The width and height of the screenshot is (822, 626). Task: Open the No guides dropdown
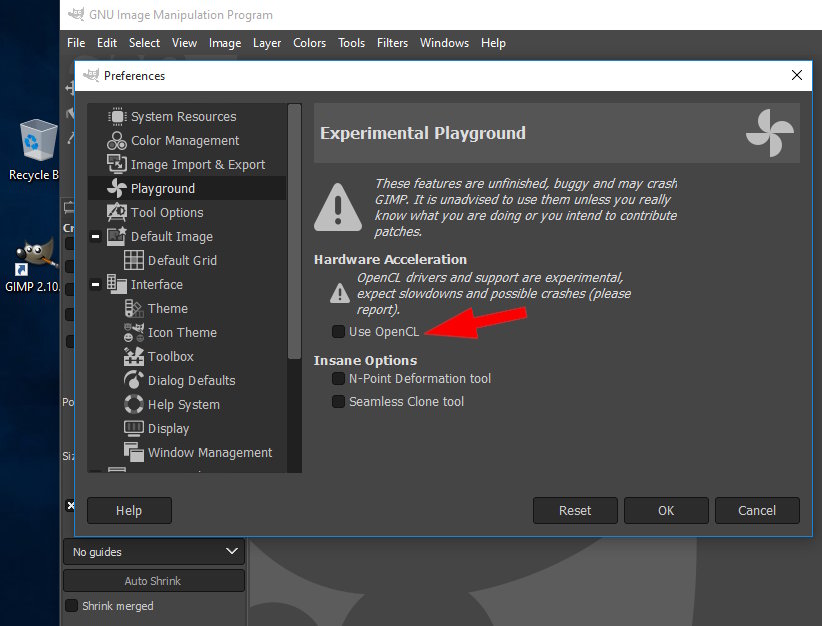(154, 552)
